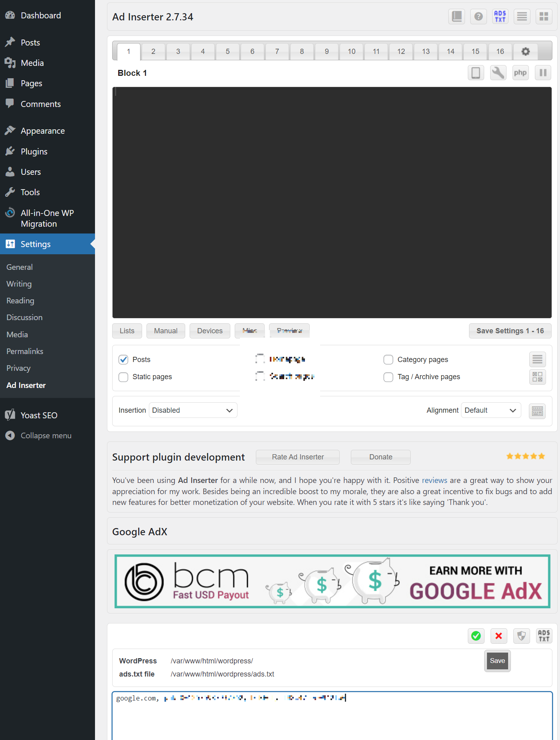560x740 pixels.
Task: Follow the reviews link
Action: [x=434, y=480]
